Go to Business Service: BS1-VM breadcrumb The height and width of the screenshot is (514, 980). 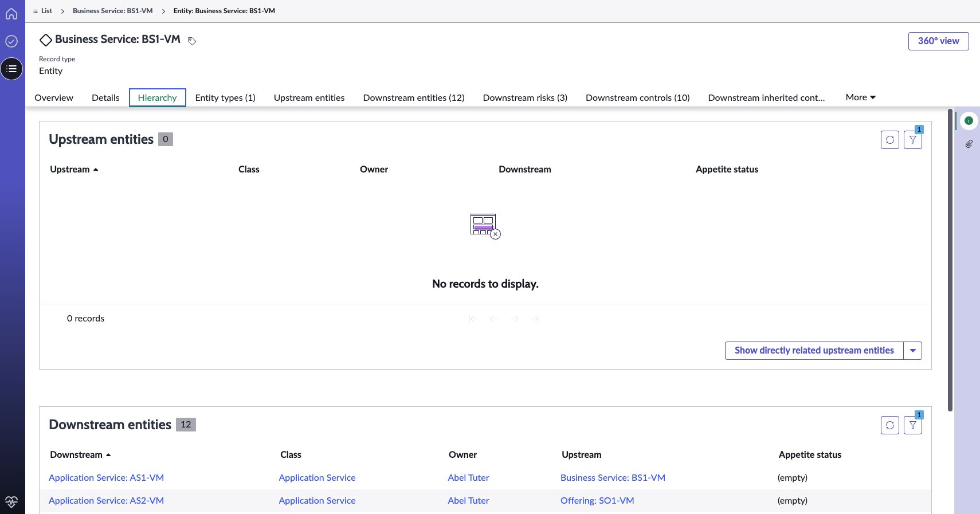(x=113, y=11)
